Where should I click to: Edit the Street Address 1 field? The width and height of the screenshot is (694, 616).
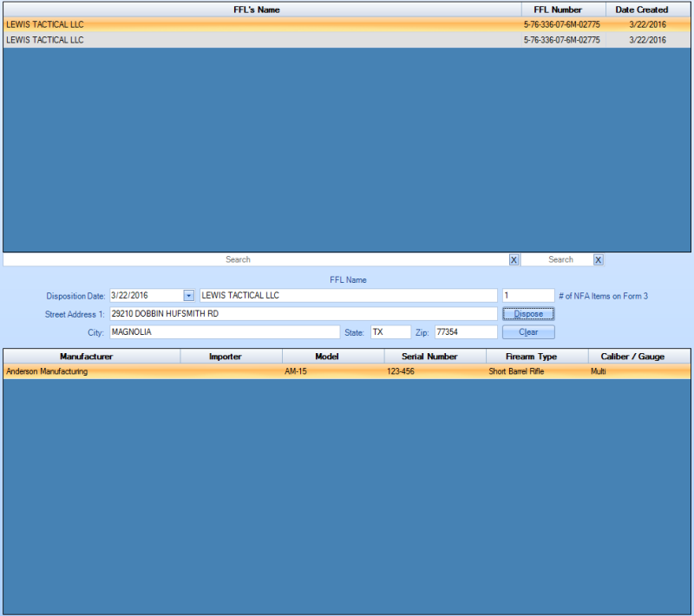point(303,314)
